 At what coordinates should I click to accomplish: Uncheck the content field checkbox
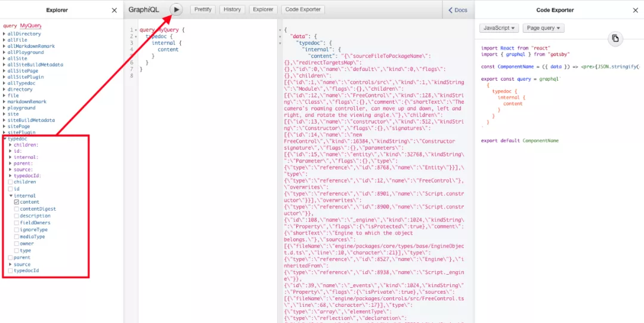tap(17, 202)
